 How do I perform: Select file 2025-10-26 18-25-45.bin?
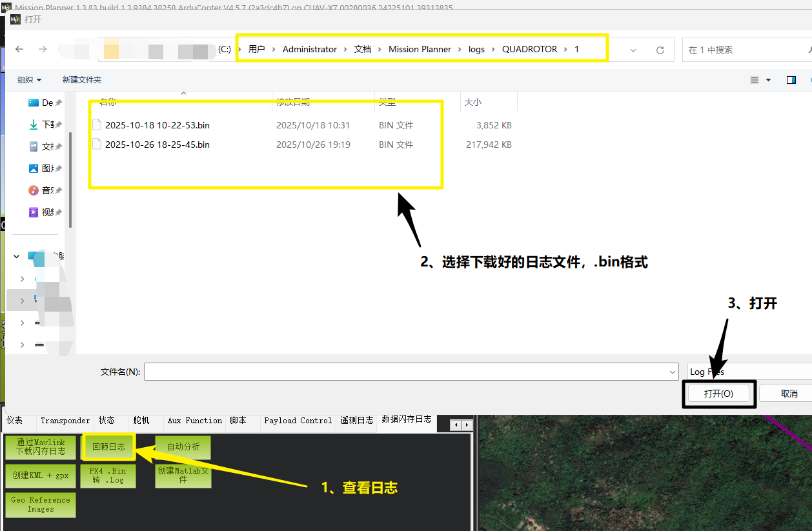click(x=157, y=145)
